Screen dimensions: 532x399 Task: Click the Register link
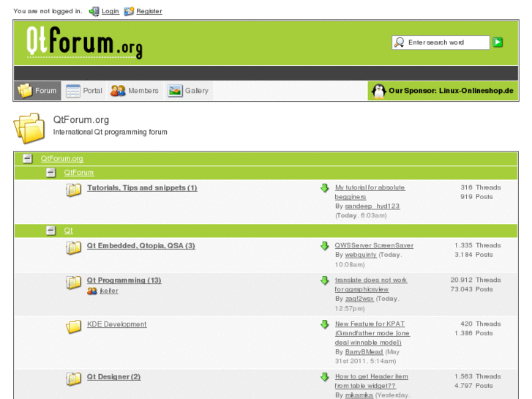[149, 11]
